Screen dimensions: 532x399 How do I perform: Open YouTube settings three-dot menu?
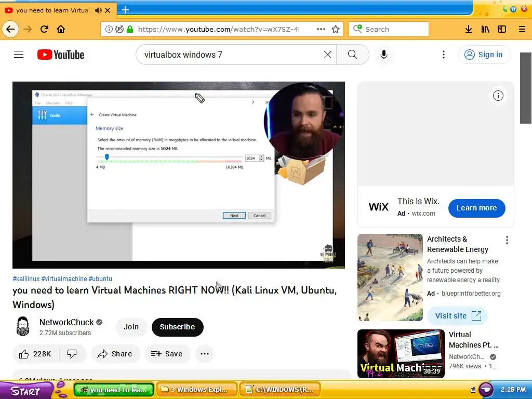444,54
